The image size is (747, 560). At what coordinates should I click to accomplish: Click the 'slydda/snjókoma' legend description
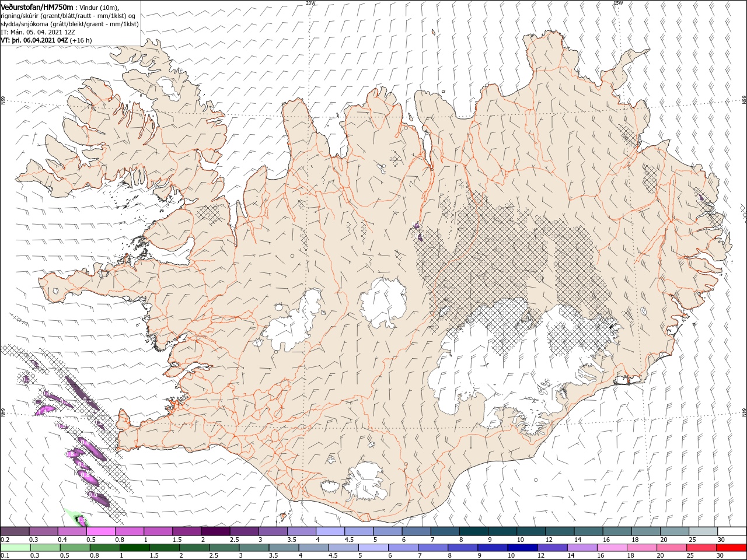pos(25,24)
